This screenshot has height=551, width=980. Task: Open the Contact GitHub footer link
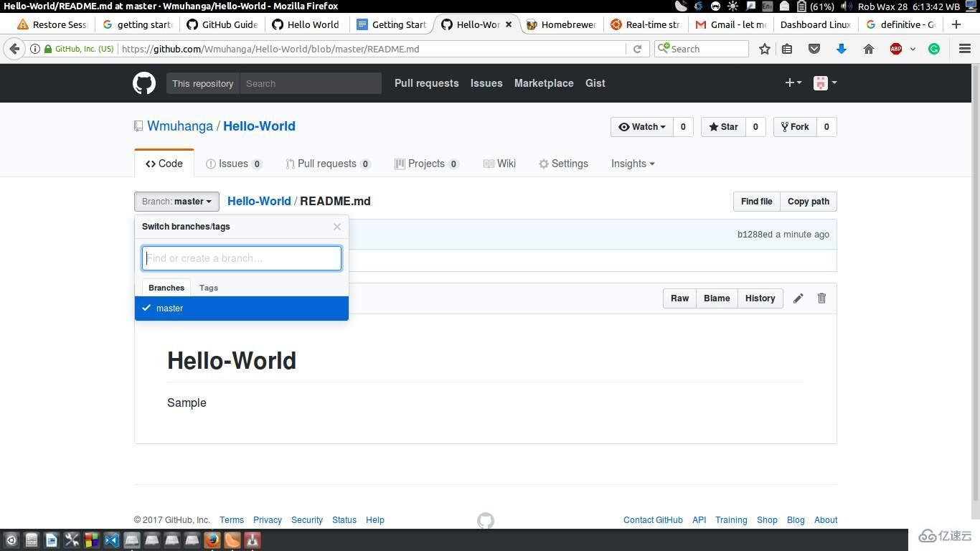tap(653, 520)
